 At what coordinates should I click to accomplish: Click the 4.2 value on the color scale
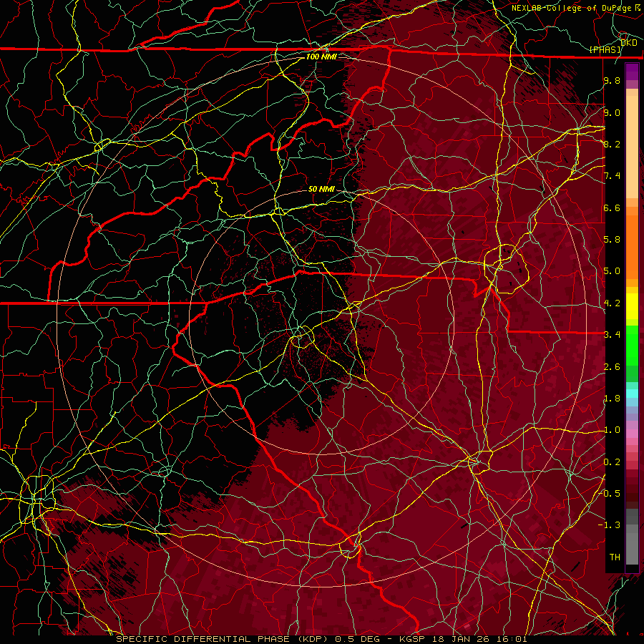(x=612, y=303)
